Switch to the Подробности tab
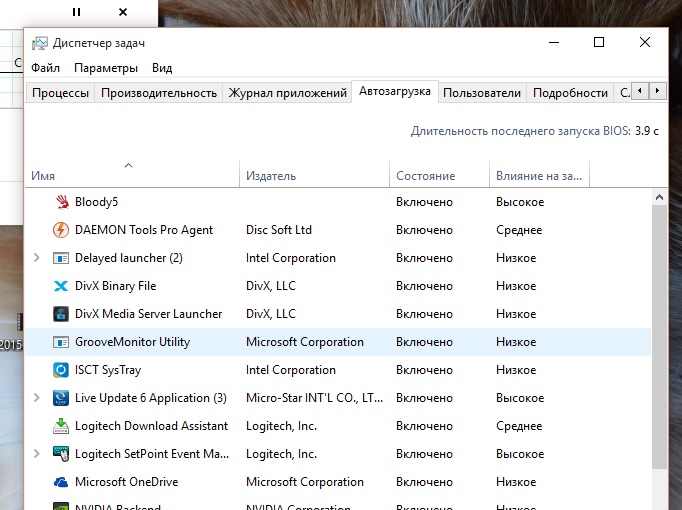The image size is (682, 510). pyautogui.click(x=570, y=93)
